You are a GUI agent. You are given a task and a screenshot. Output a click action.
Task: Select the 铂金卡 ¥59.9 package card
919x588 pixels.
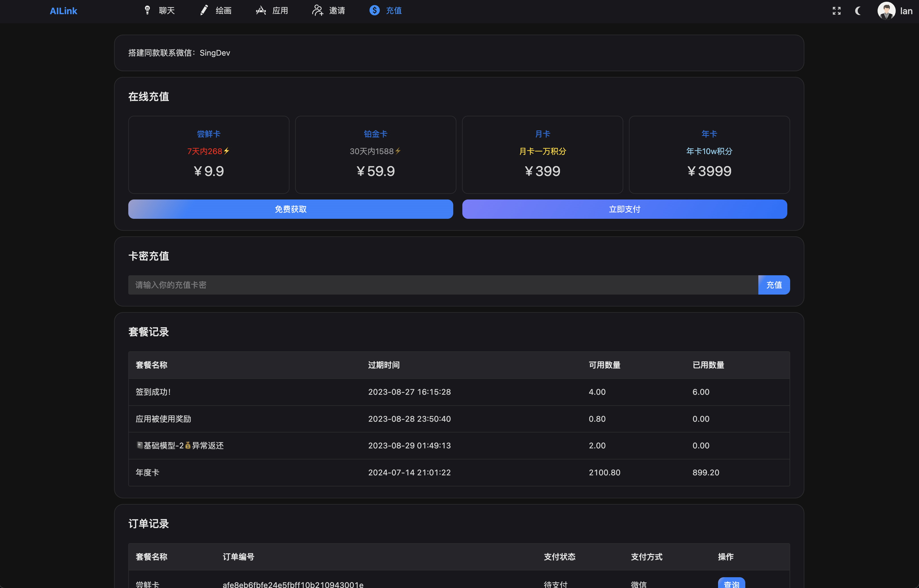376,155
